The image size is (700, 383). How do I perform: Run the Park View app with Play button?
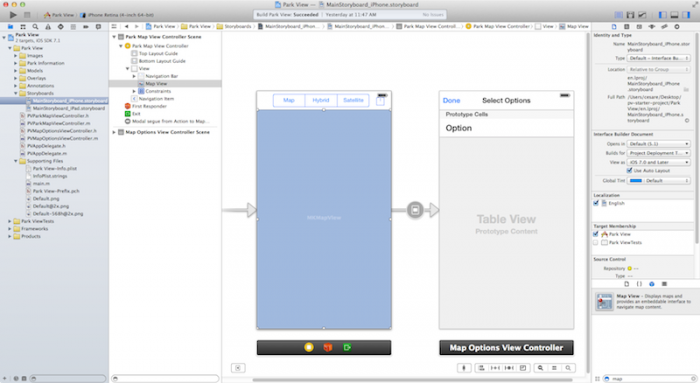click(13, 15)
